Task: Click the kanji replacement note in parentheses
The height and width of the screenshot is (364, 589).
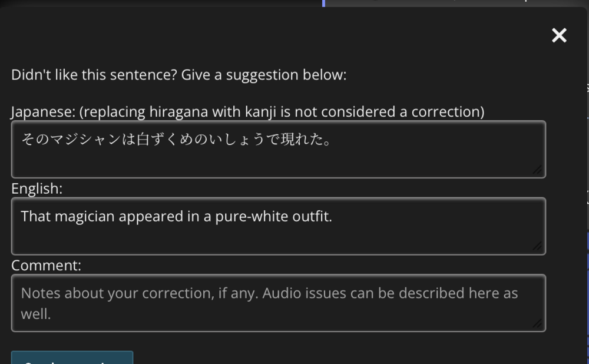Action: tap(282, 112)
